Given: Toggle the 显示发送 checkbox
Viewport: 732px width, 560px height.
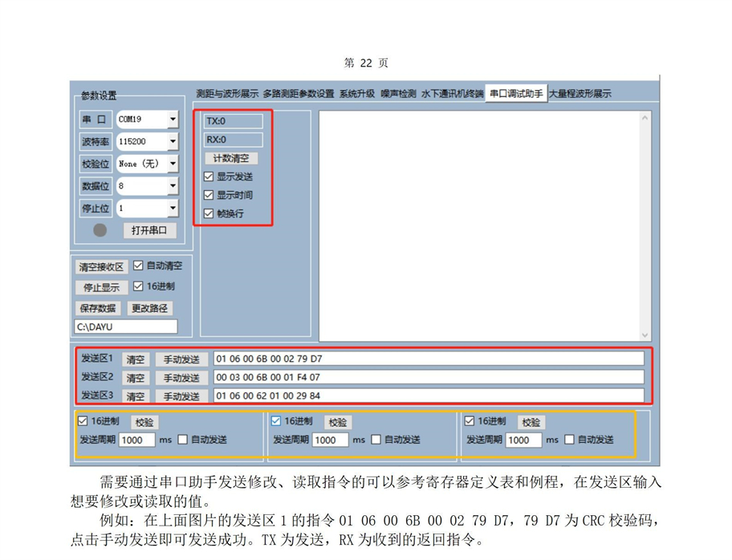Looking at the screenshot, I should [x=209, y=177].
